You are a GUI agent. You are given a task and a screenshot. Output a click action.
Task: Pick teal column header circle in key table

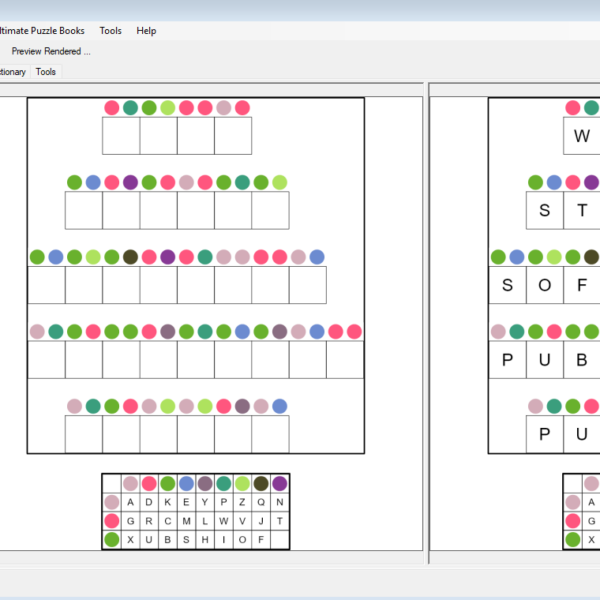click(224, 484)
